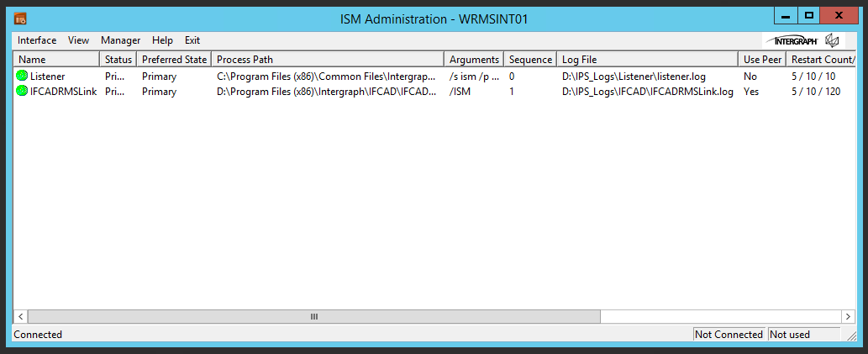Click the Process Path column header
868x354 pixels.
click(328, 60)
